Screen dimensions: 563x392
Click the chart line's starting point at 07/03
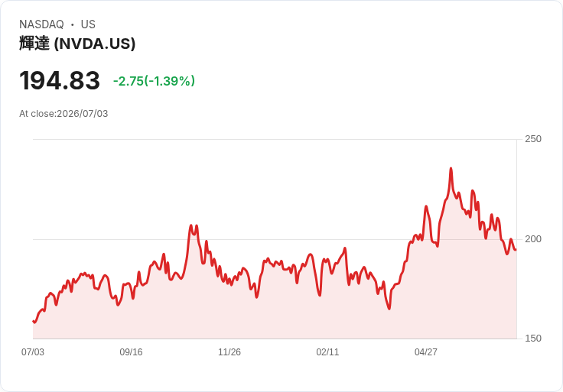(x=34, y=322)
